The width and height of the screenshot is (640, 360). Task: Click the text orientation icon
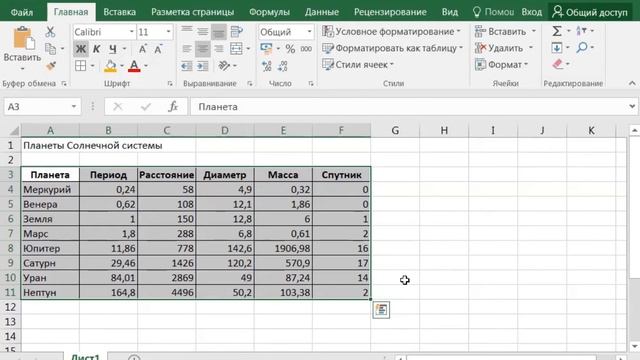coord(224,65)
